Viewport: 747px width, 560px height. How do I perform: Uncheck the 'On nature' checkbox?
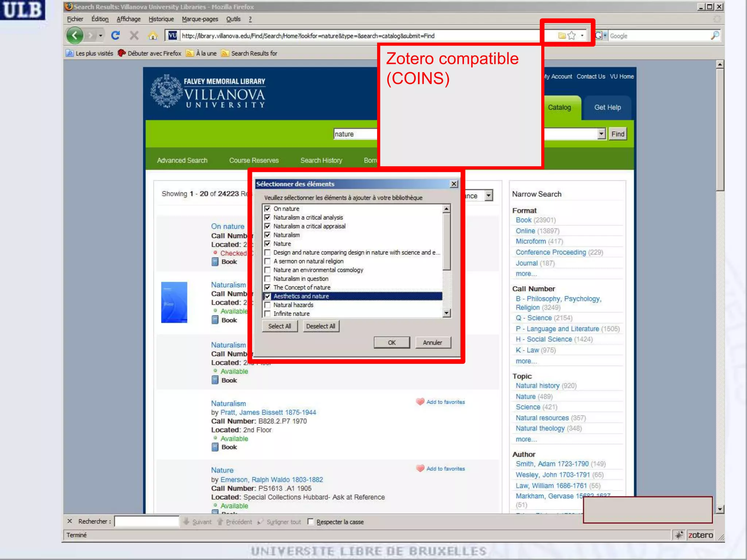tap(268, 209)
